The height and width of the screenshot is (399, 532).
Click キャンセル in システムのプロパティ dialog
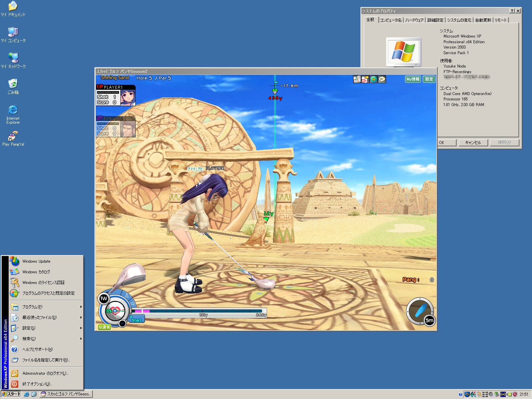coord(473,143)
